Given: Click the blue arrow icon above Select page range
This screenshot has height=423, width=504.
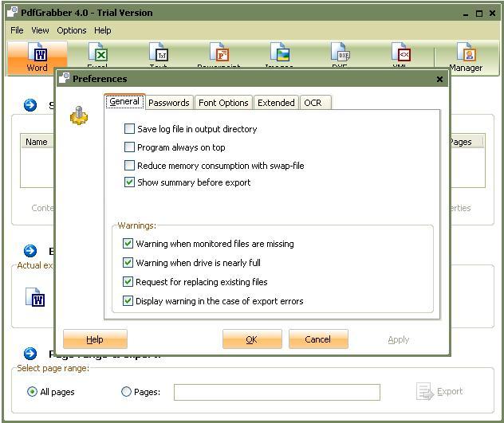Looking at the screenshot, I should coord(30,354).
